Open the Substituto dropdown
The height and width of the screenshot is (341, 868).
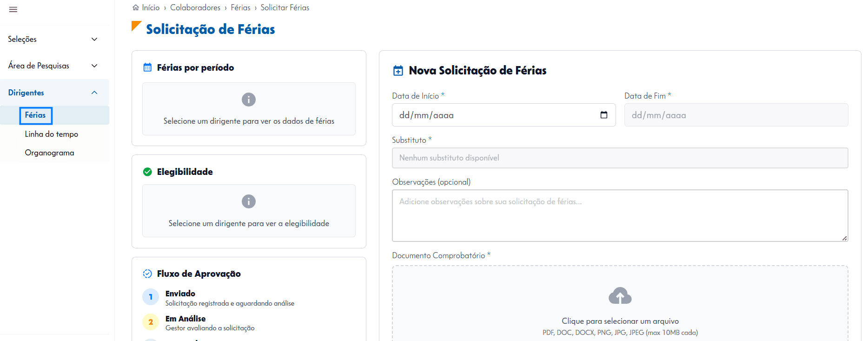pyautogui.click(x=620, y=158)
